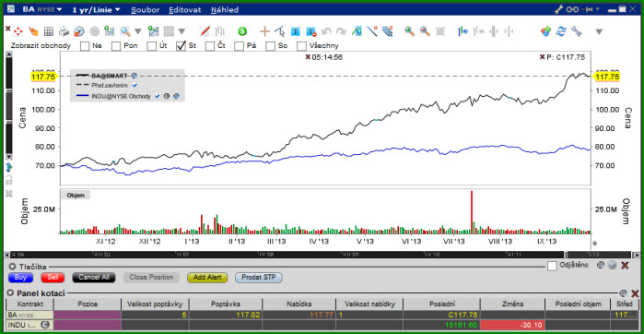Click the green dollar sign icon
The image size is (644, 334).
[242, 30]
